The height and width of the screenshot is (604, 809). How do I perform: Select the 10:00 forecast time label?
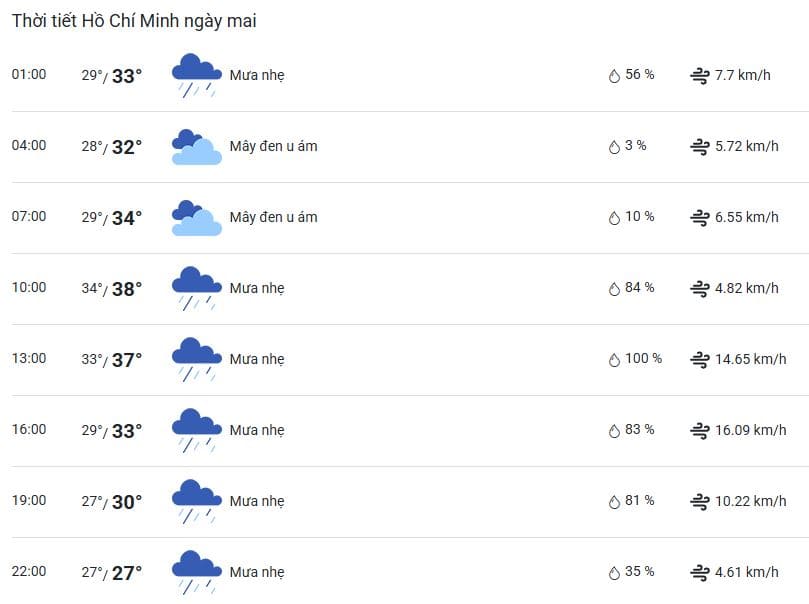29,287
